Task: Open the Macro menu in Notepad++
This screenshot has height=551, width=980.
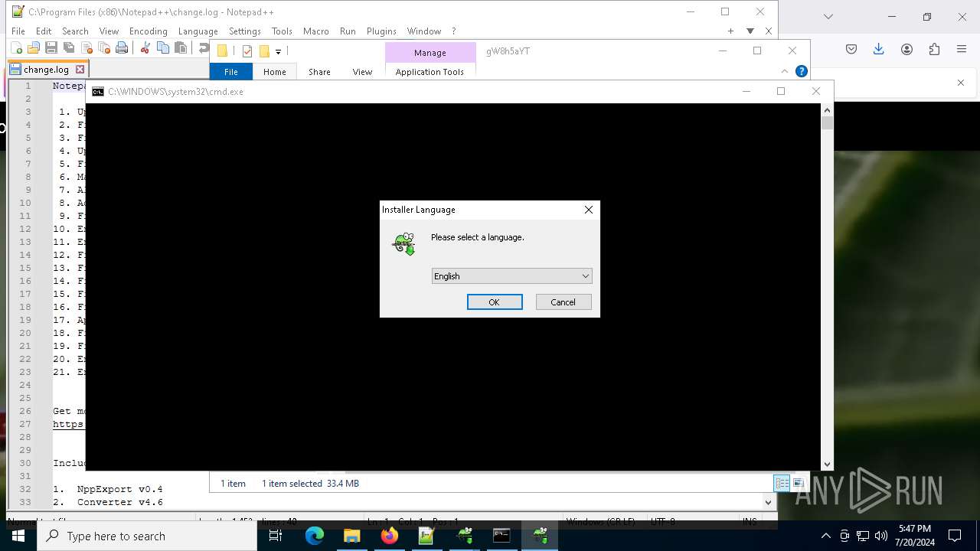Action: [315, 31]
